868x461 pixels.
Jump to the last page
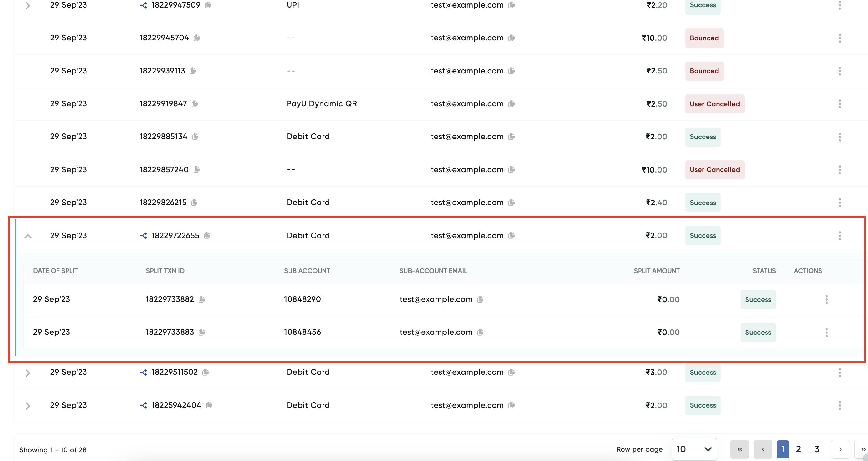[x=863, y=449]
